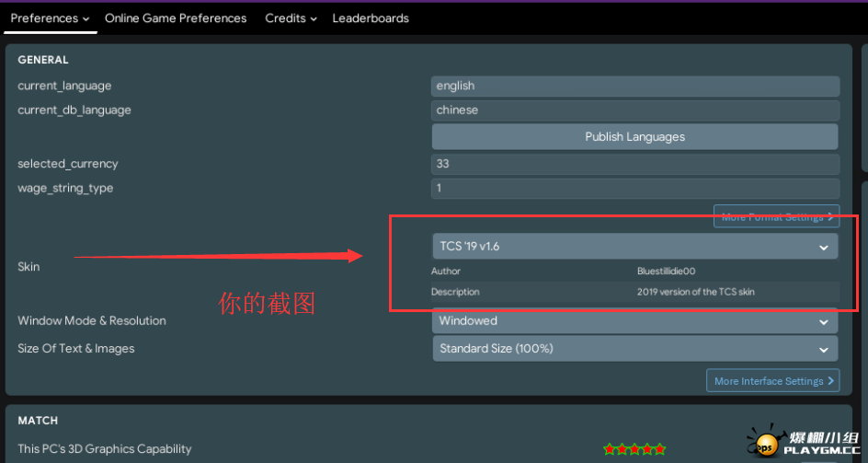
Task: Focus the wage_string_type input field
Action: point(634,188)
